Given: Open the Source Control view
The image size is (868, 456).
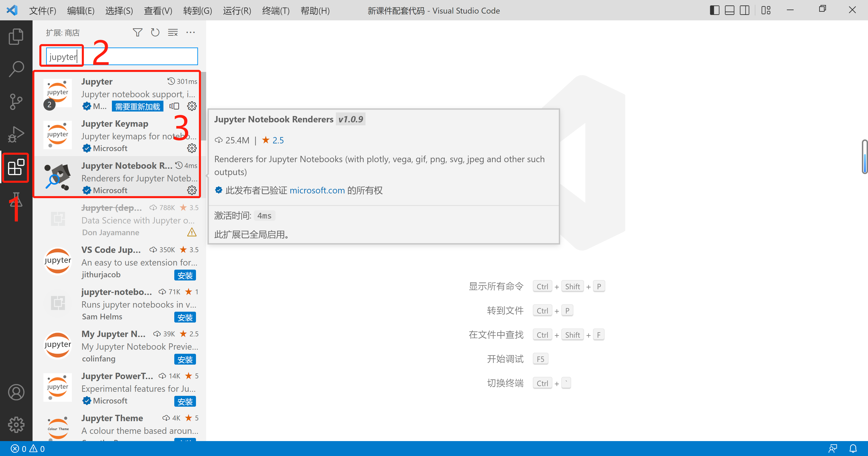Looking at the screenshot, I should [x=16, y=102].
